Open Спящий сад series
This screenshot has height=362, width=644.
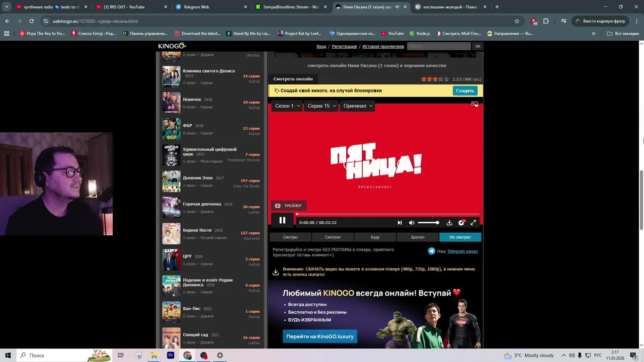coord(195,335)
